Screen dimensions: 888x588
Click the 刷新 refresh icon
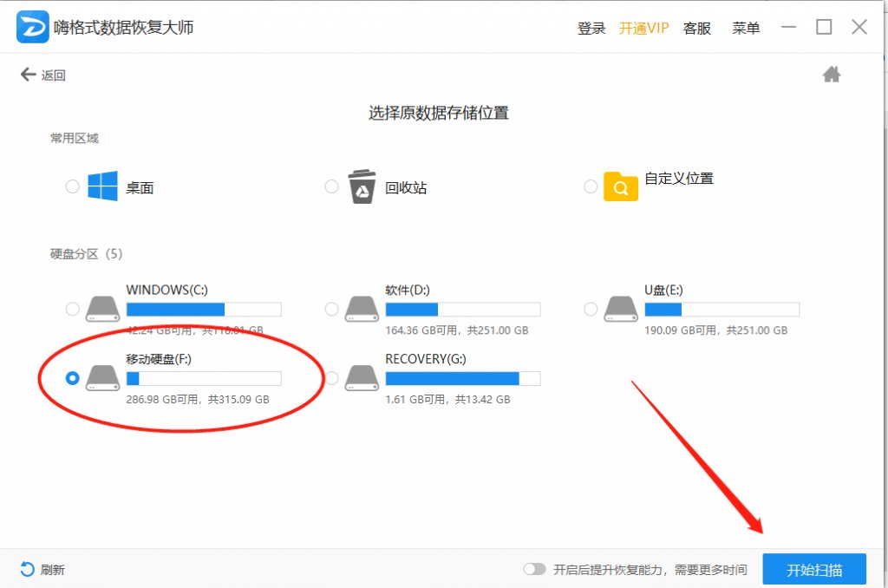25,569
